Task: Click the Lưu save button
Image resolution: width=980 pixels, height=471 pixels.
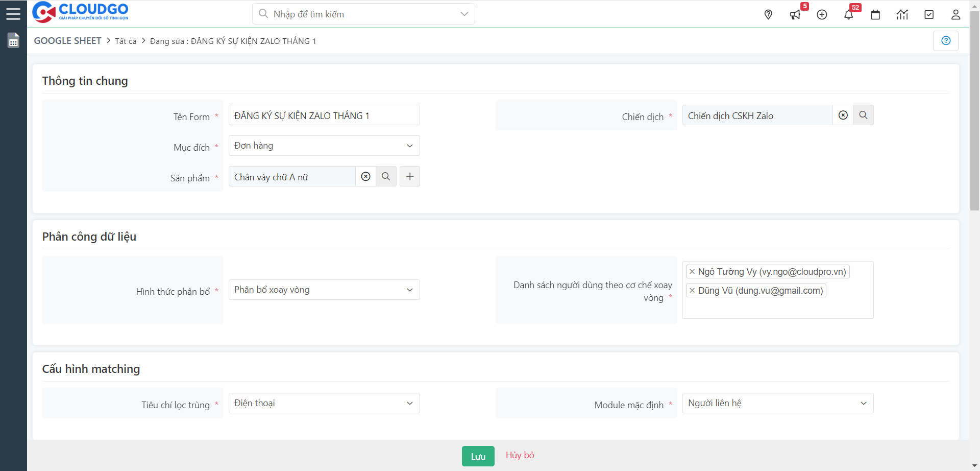Action: (478, 456)
